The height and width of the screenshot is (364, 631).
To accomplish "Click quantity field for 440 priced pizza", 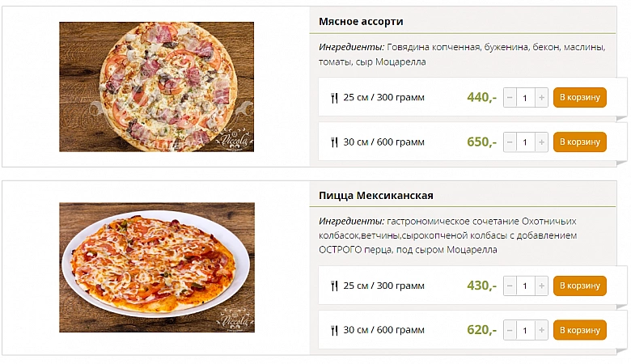I will [525, 98].
